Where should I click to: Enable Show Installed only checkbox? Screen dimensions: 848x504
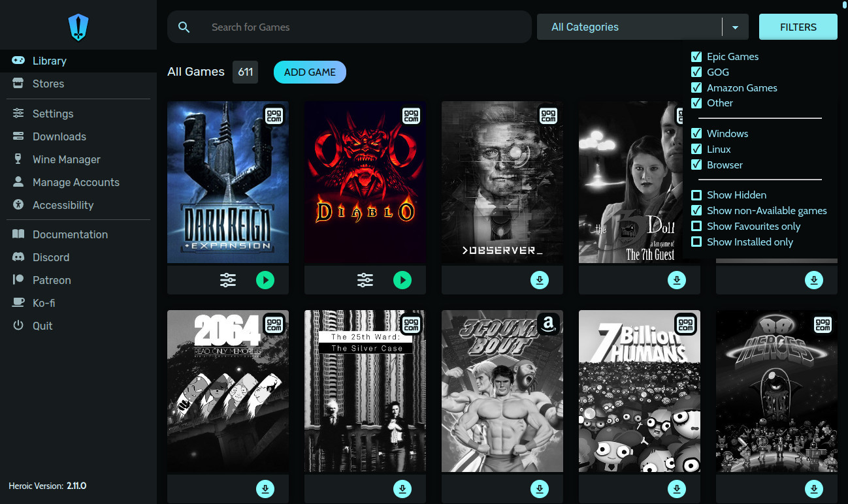696,242
